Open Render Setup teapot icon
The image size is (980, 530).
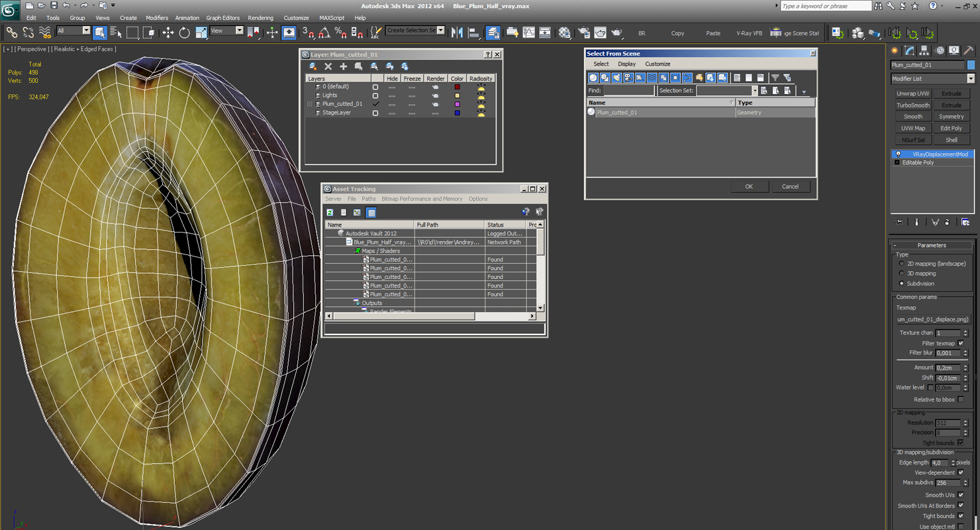pos(584,32)
